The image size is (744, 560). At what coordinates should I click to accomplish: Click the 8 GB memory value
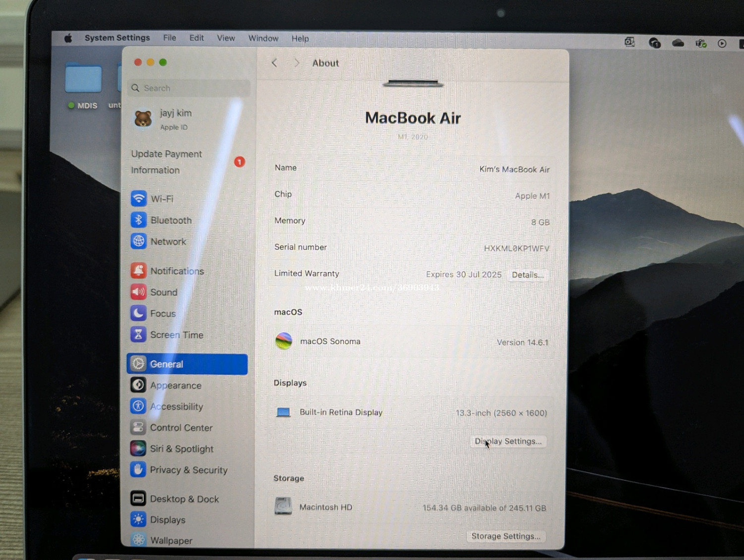[540, 222]
